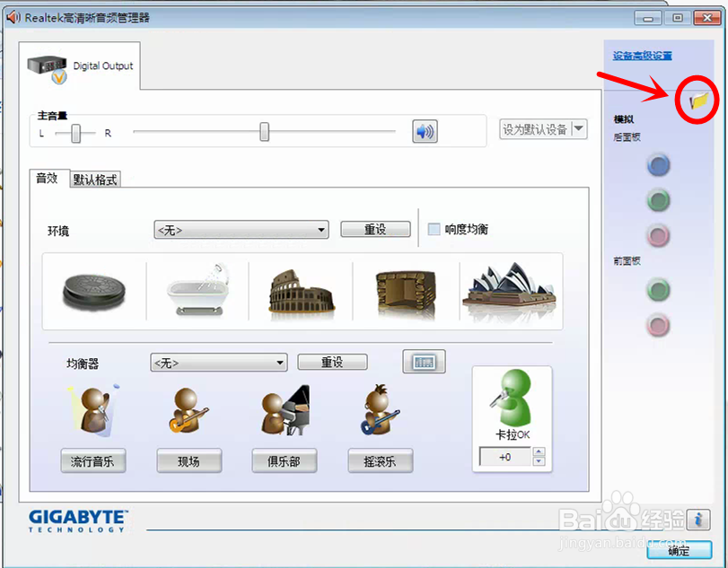This screenshot has width=728, height=568.
Task: Click the 俱乐部 club music preset icon
Action: point(284,413)
